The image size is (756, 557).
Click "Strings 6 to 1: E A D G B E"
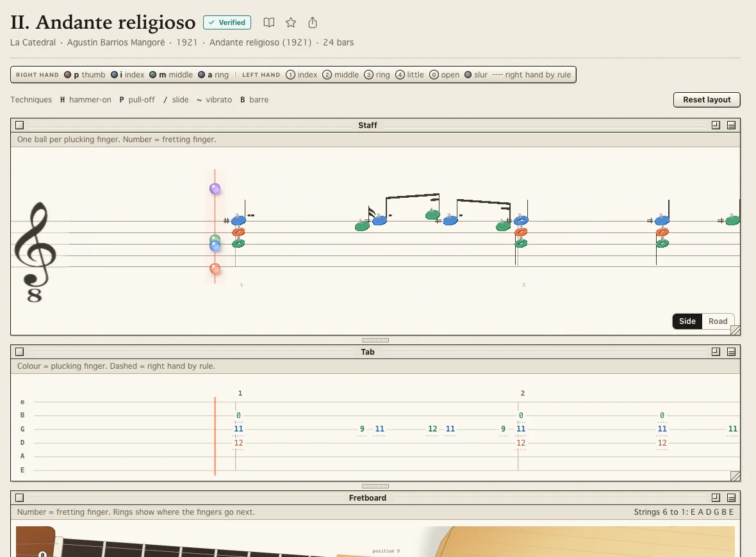click(684, 512)
